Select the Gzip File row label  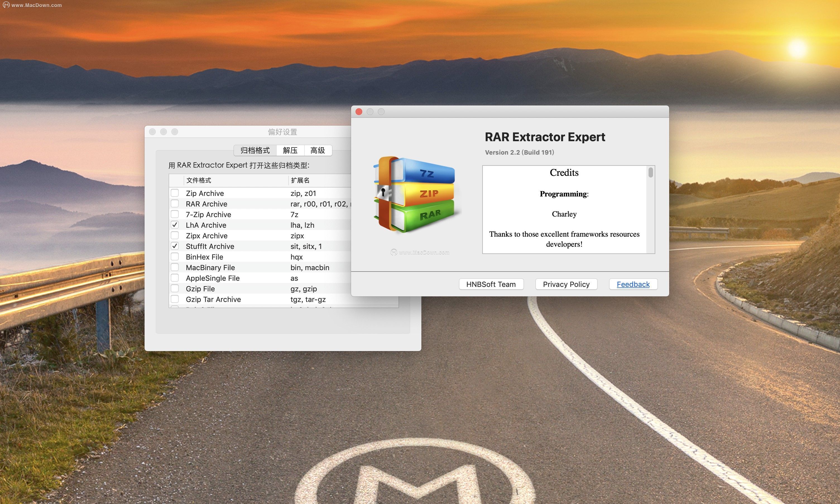click(x=200, y=289)
